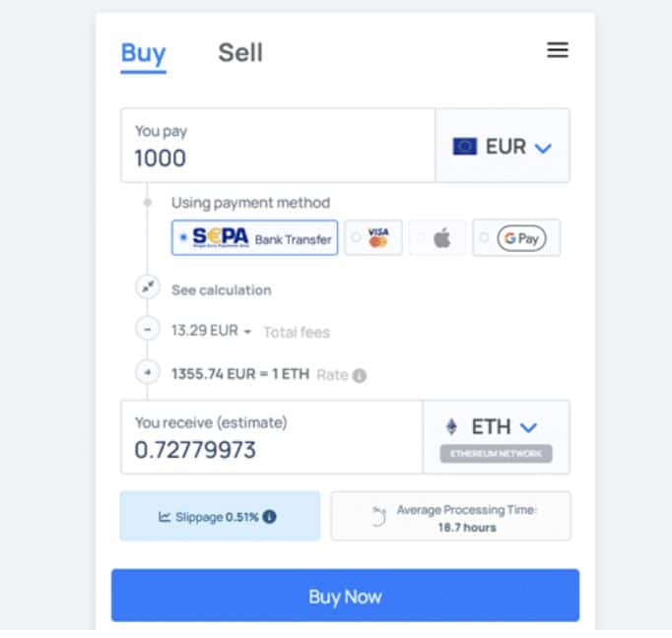Image resolution: width=672 pixels, height=638 pixels.
Task: Open the EUR currency dropdown
Action: tap(503, 146)
